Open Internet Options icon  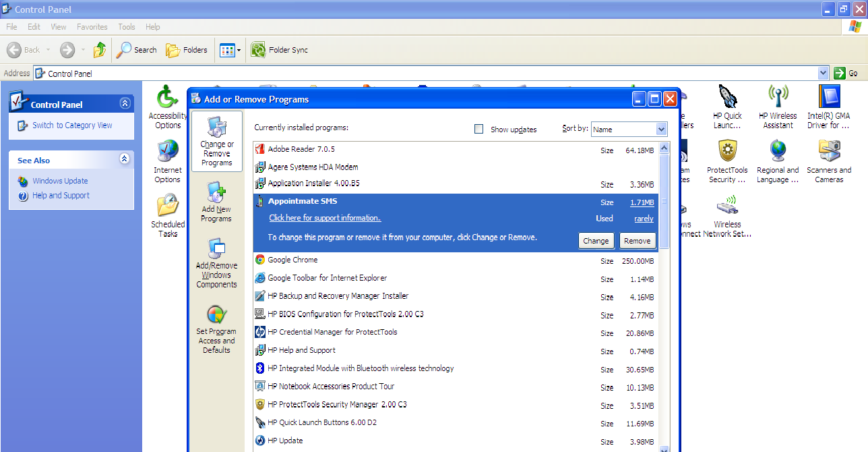[x=167, y=162]
